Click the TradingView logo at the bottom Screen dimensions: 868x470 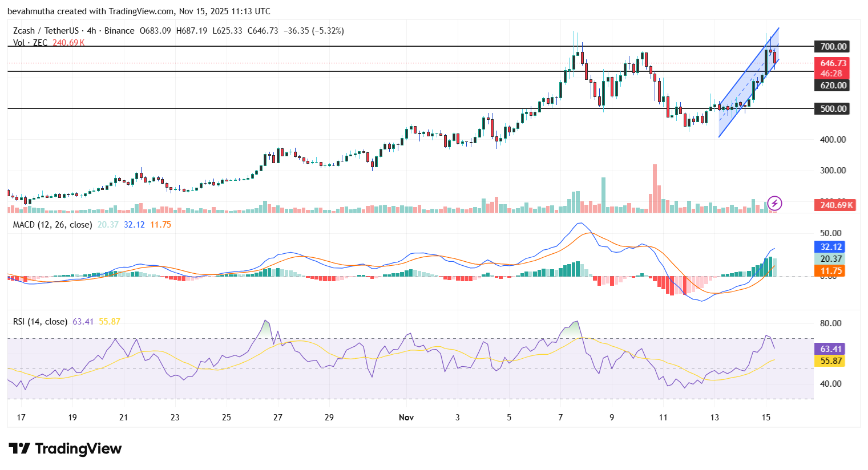(65, 449)
